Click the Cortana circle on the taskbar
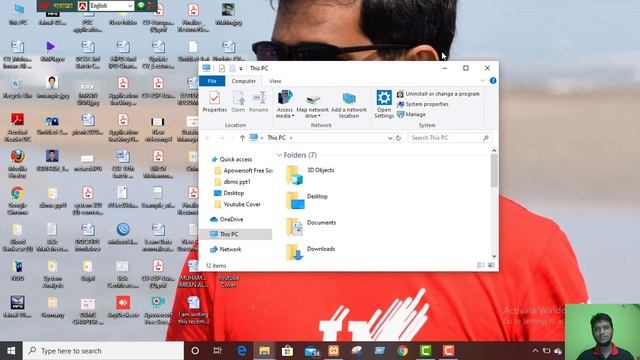The width and height of the screenshot is (640, 360). pyautogui.click(x=195, y=351)
